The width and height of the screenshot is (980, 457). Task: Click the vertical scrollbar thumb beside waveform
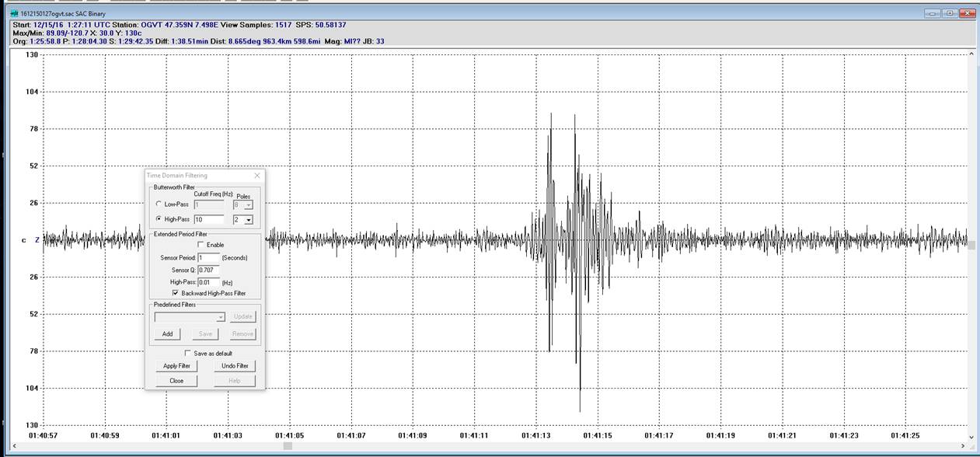[971, 245]
